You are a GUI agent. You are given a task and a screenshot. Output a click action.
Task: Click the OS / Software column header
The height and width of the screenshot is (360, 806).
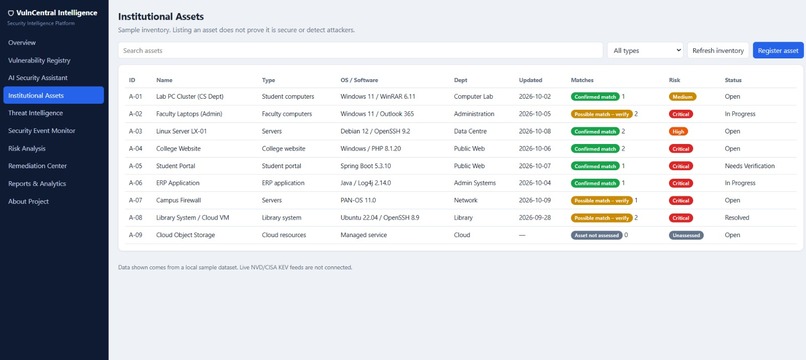point(359,80)
